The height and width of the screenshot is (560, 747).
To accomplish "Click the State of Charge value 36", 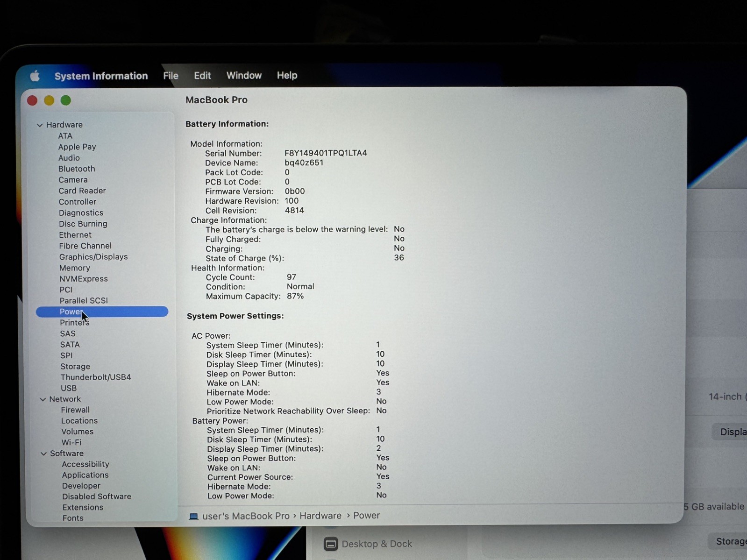I will 399,258.
